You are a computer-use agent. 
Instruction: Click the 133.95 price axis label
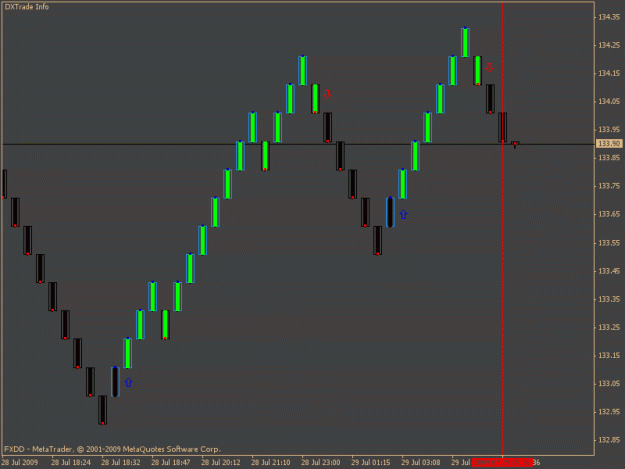[609, 130]
